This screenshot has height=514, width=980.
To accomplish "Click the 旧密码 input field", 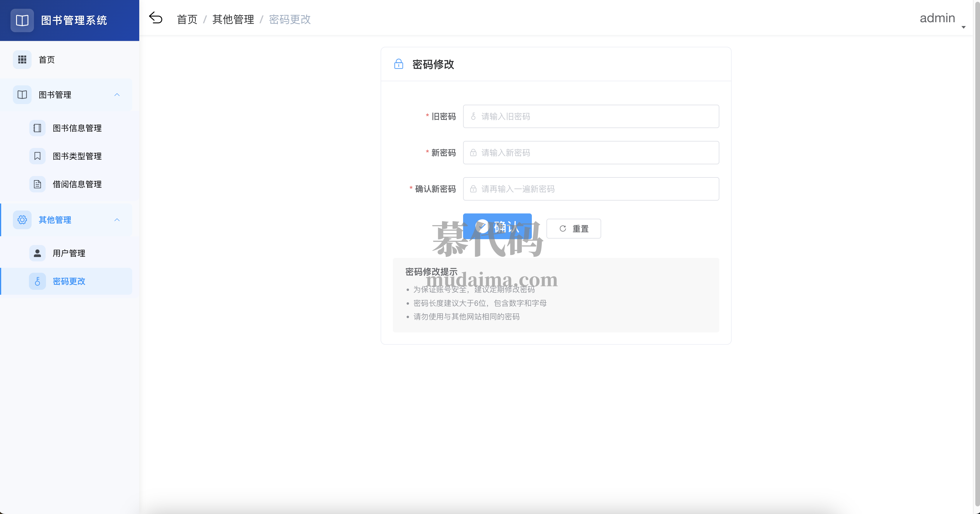I will [590, 116].
